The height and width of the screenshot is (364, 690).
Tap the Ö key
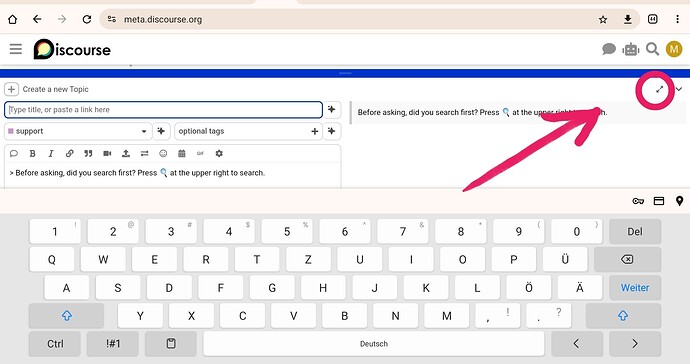[529, 287]
